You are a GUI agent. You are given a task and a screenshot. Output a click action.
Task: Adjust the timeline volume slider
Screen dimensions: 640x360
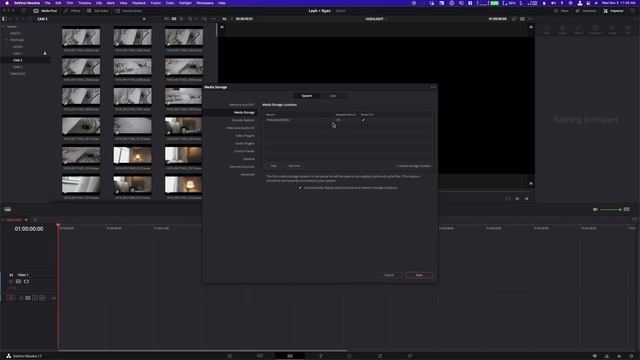[x=610, y=209]
